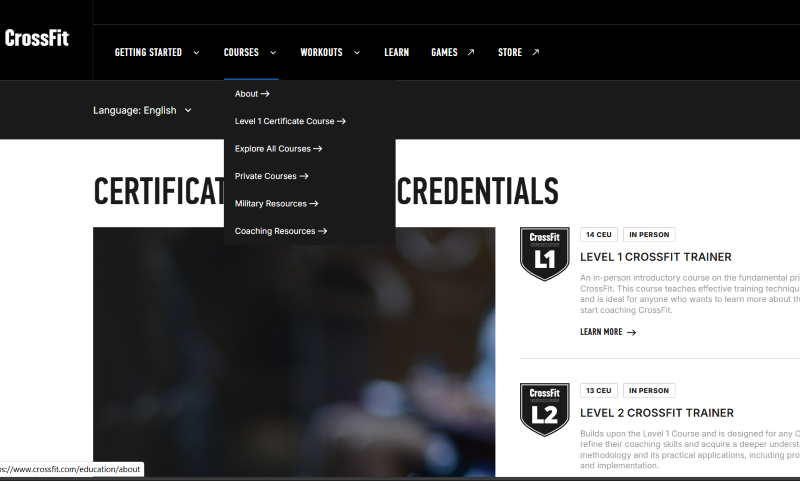
Task: Select Military Resources
Action: pyautogui.click(x=277, y=204)
